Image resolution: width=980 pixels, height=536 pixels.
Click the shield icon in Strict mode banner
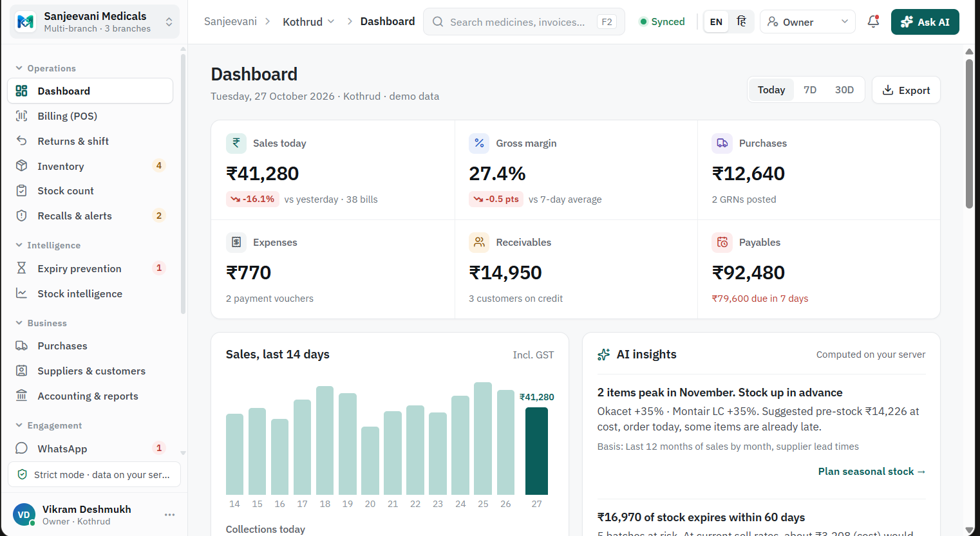click(22, 474)
